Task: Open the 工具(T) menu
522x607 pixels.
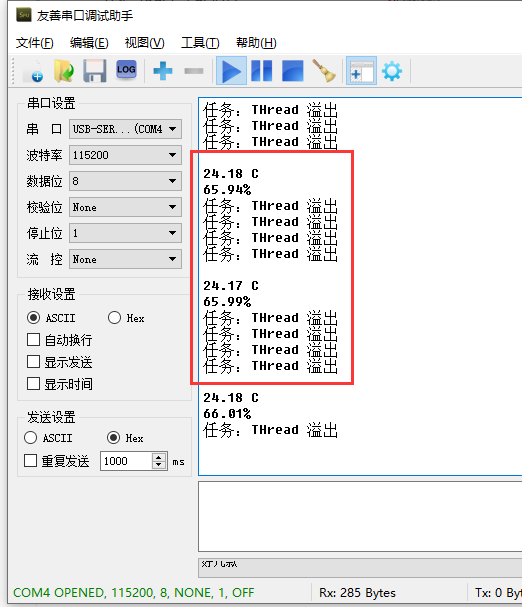Action: pos(200,43)
